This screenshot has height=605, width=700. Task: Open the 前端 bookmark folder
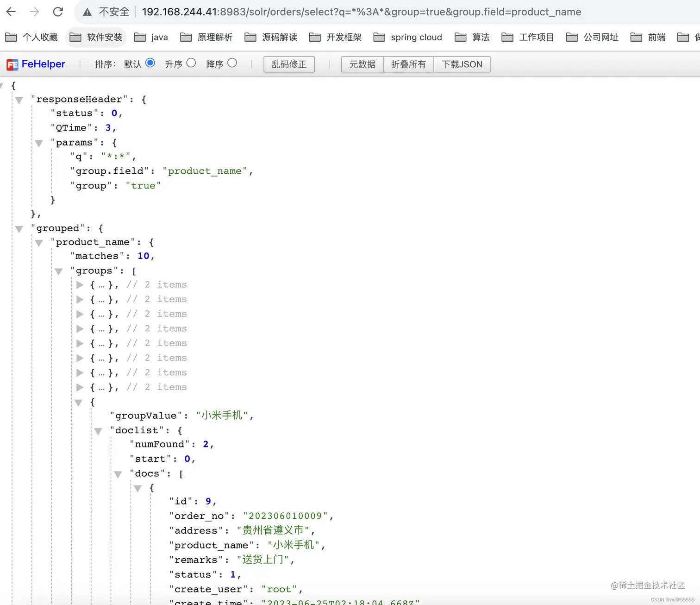648,37
